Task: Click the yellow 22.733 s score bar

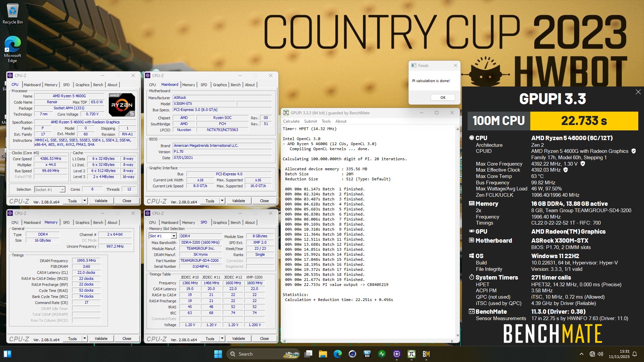Action: tap(584, 121)
